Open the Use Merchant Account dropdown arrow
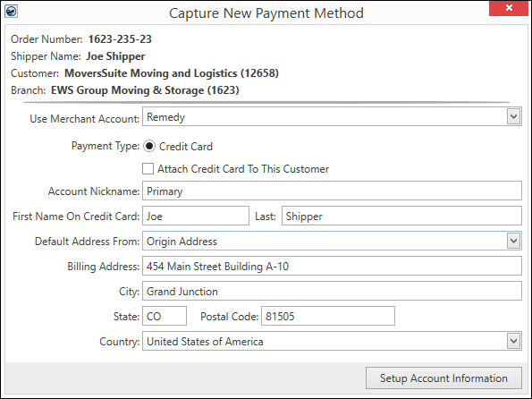Image resolution: width=532 pixels, height=399 pixels. pos(514,116)
